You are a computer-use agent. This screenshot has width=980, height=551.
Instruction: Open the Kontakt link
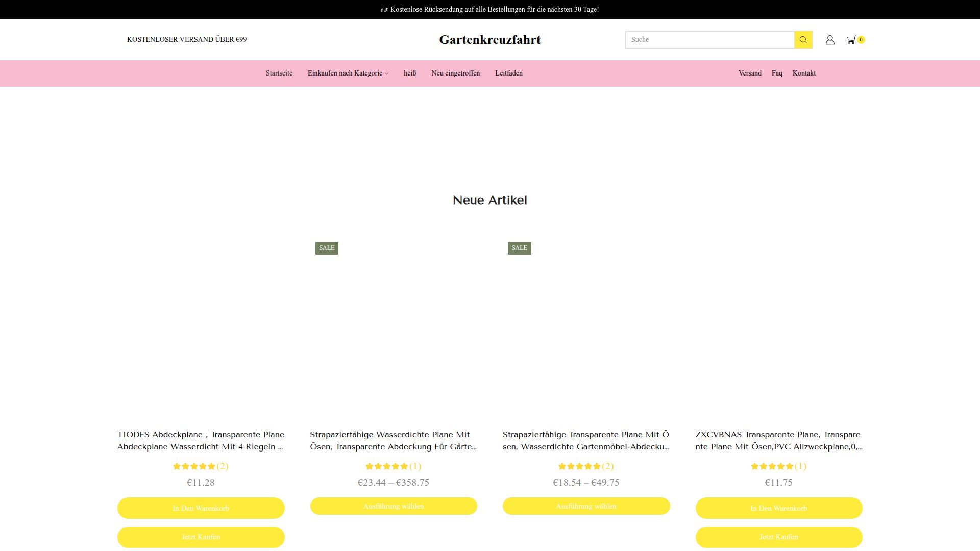[804, 73]
